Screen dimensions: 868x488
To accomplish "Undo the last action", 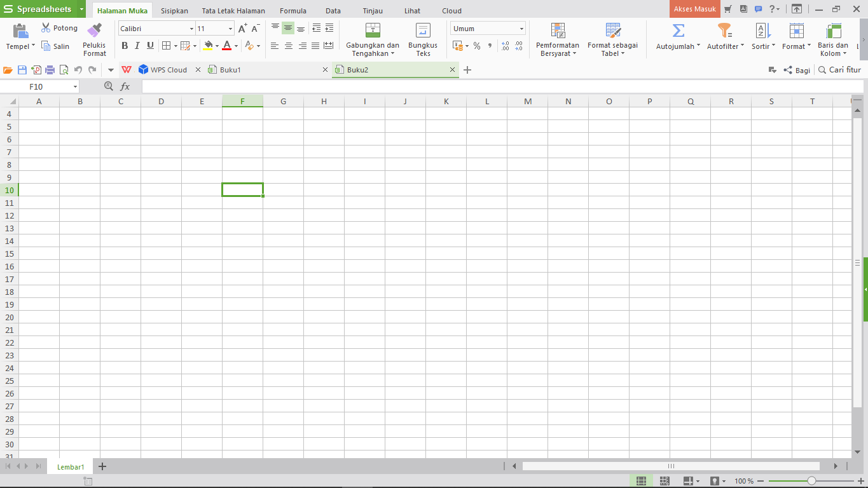I will [x=78, y=70].
